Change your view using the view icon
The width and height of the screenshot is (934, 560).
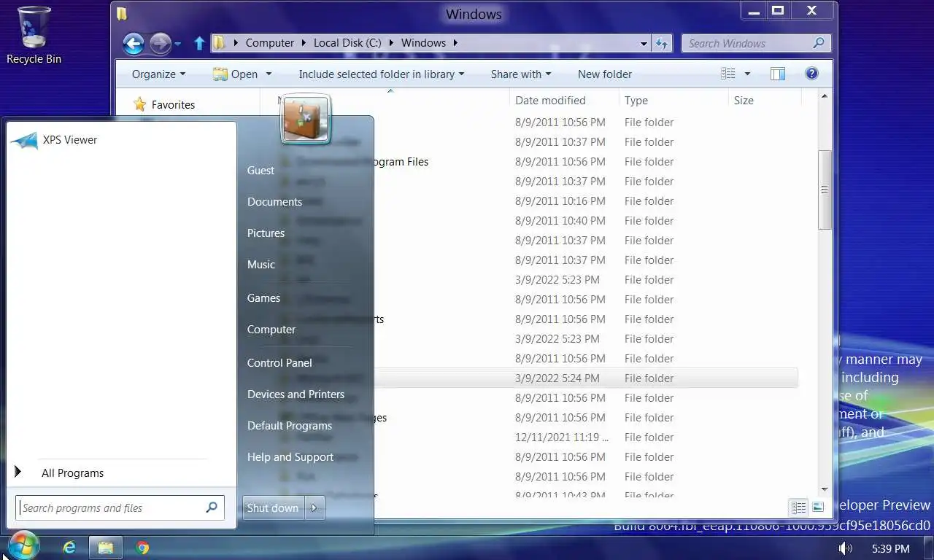pyautogui.click(x=727, y=74)
